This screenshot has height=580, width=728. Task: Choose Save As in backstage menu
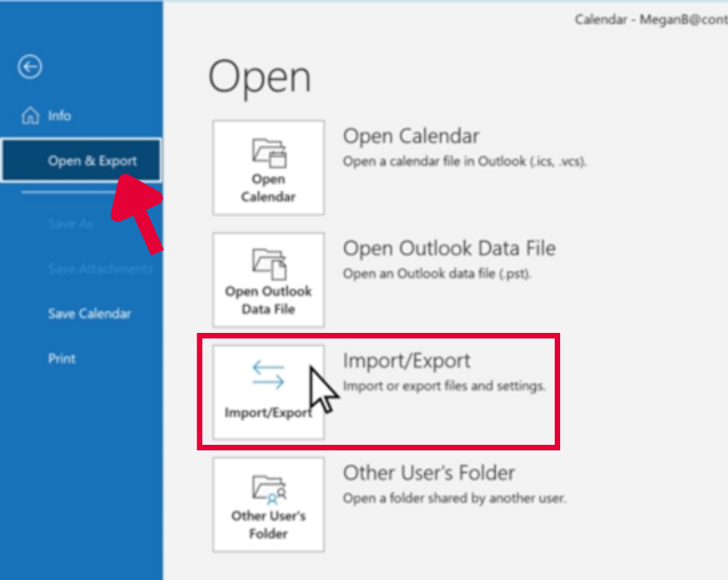[71, 224]
